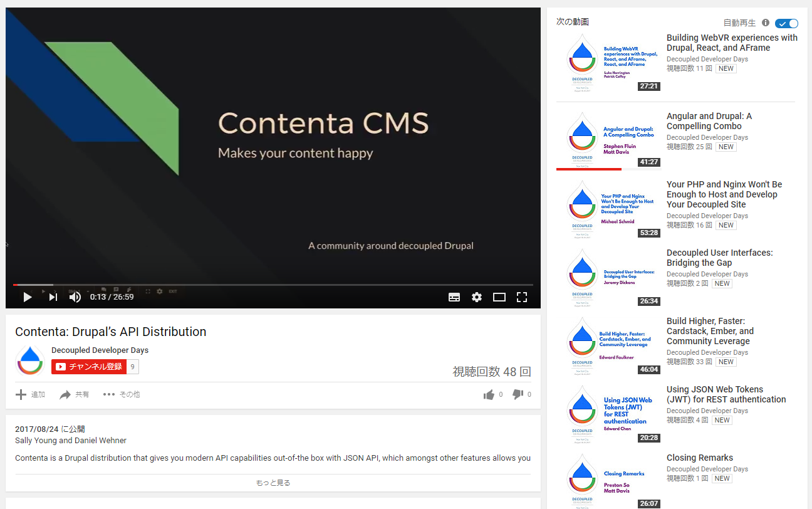Open Decoupled Developer Days channel name link

[100, 350]
